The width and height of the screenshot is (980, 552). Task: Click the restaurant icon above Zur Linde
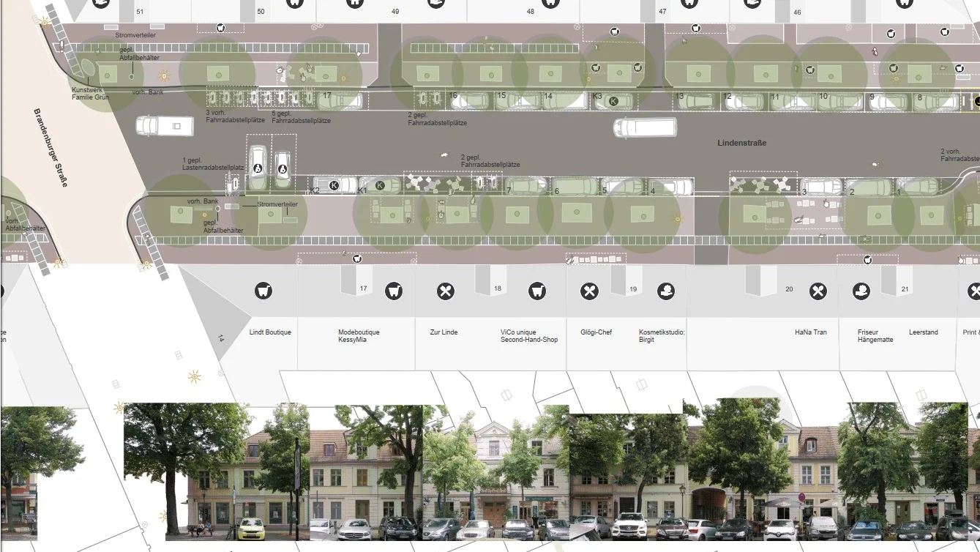(x=445, y=291)
